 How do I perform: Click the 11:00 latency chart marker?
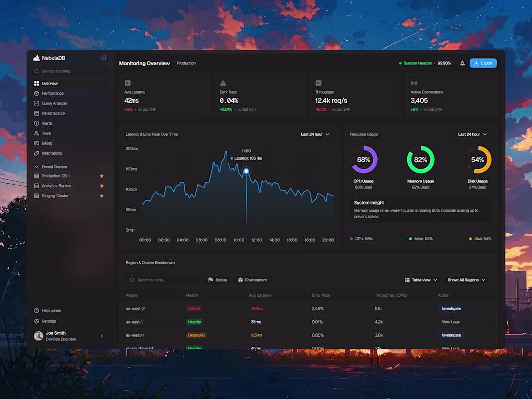pos(246,171)
